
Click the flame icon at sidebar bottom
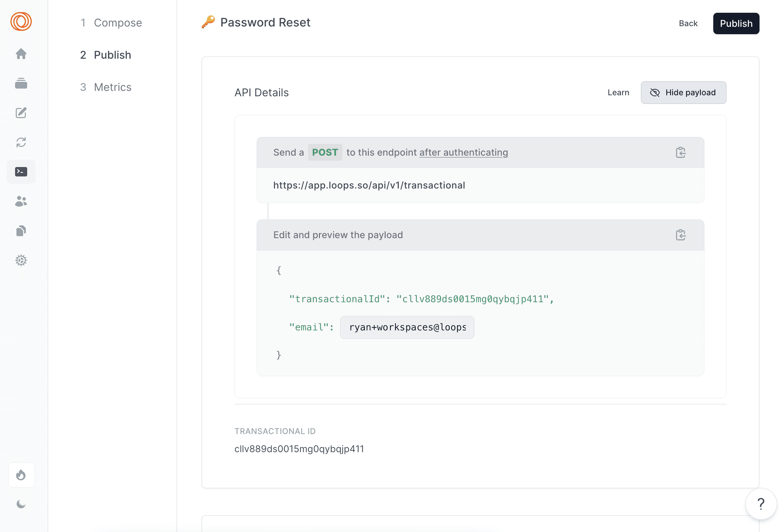click(x=21, y=475)
